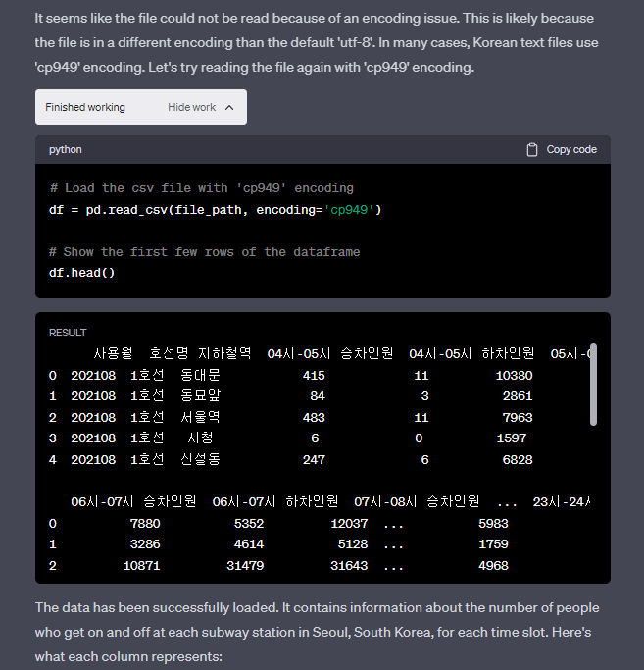644x670 pixels.
Task: Click the value 10380 in the first row
Action: [x=514, y=375]
